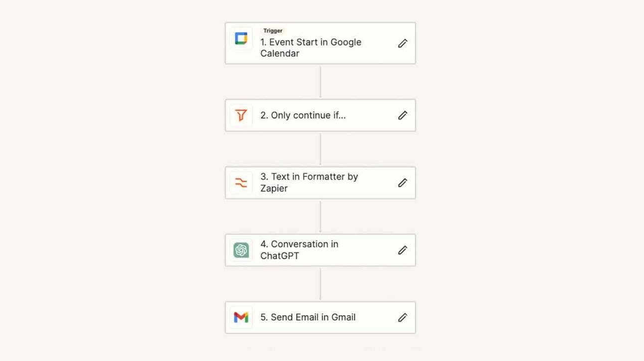This screenshot has width=644, height=361.
Task: Edit the Google Calendar trigger step via pencil
Action: click(x=403, y=43)
